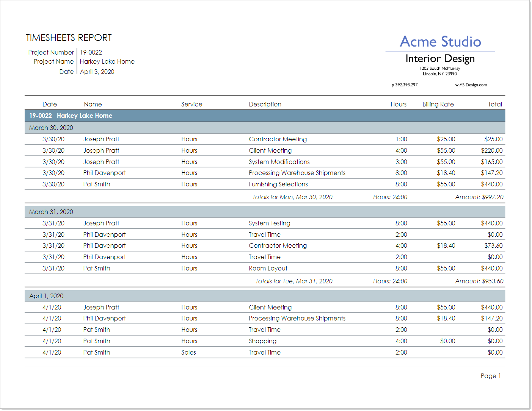Select System Modifications description
Image resolution: width=532 pixels, height=411 pixels.
tap(279, 162)
